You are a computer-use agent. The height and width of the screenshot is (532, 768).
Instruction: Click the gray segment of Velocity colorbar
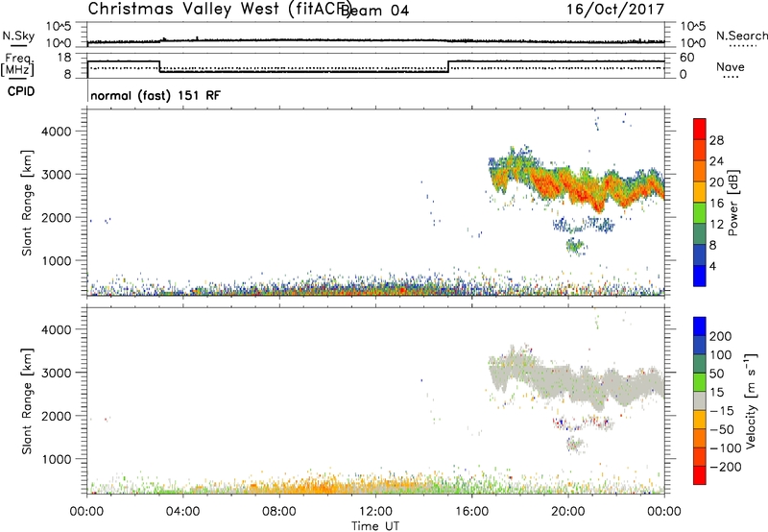click(x=700, y=400)
